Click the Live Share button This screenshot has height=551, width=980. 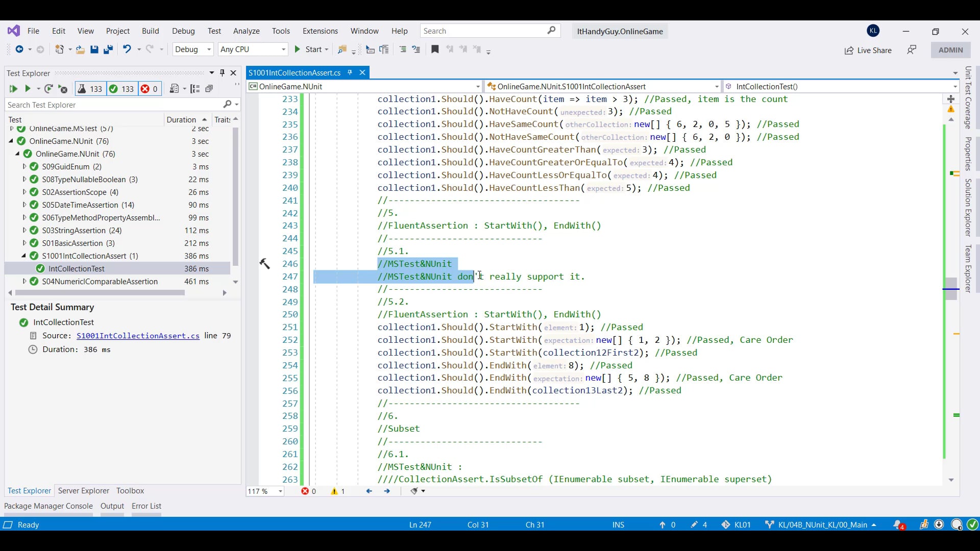click(868, 50)
